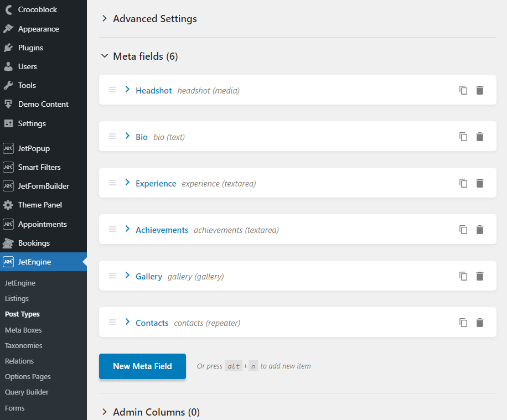Expand the Bio field chevron
This screenshot has height=420, width=507.
coord(127,136)
